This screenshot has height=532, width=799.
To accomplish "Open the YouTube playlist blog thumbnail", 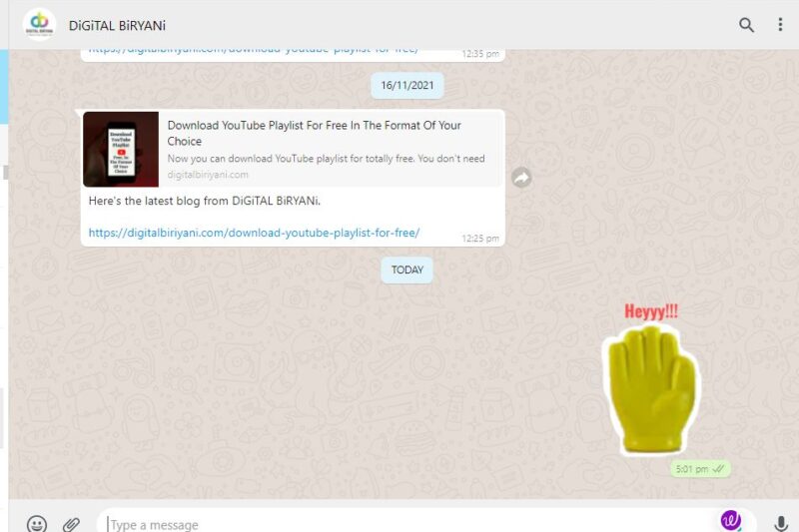I will pyautogui.click(x=121, y=149).
